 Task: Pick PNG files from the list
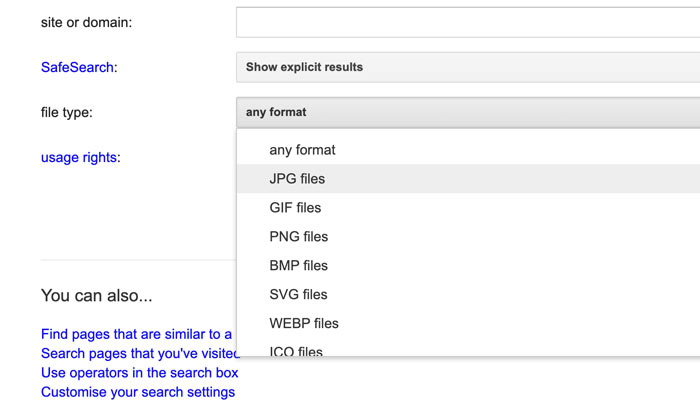298,237
